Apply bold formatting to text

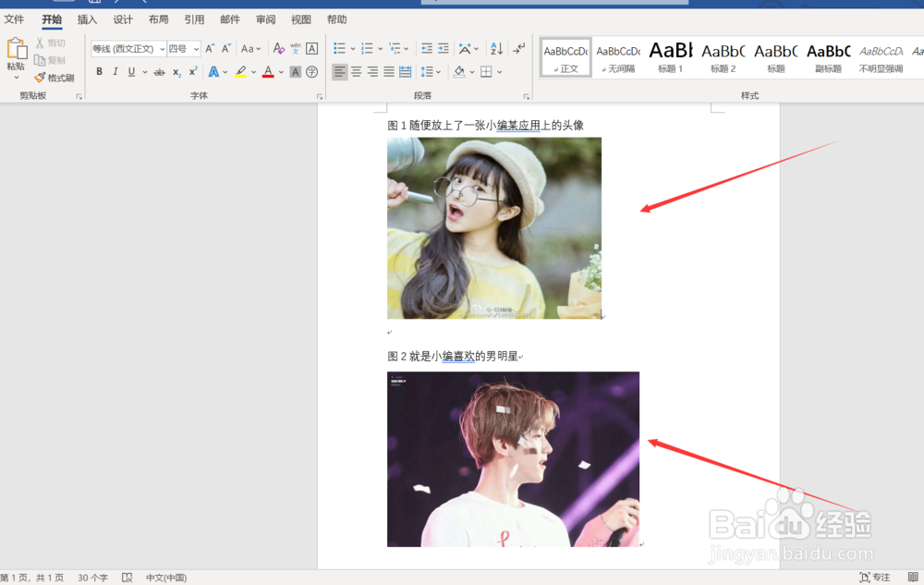[99, 71]
